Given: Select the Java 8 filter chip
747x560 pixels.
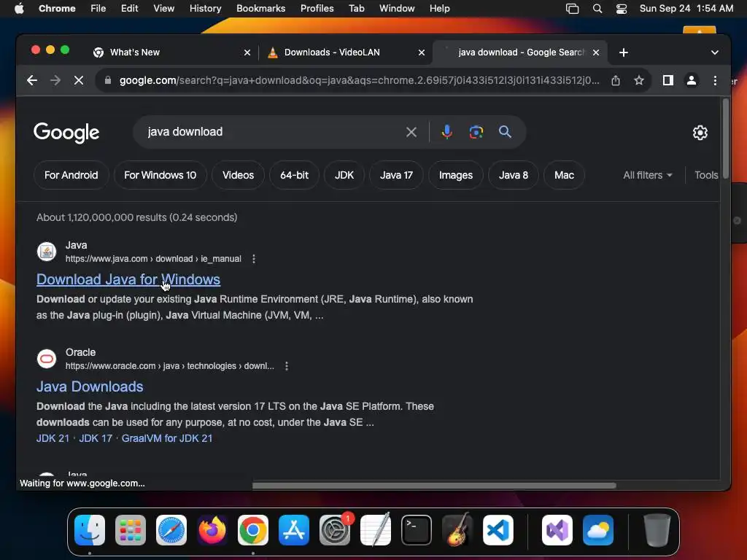Looking at the screenshot, I should coord(513,175).
